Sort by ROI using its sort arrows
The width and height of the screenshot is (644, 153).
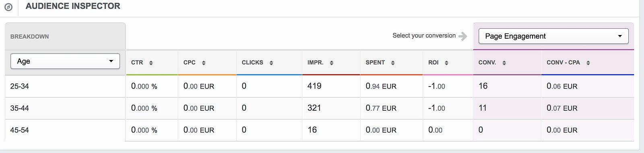(x=446, y=63)
